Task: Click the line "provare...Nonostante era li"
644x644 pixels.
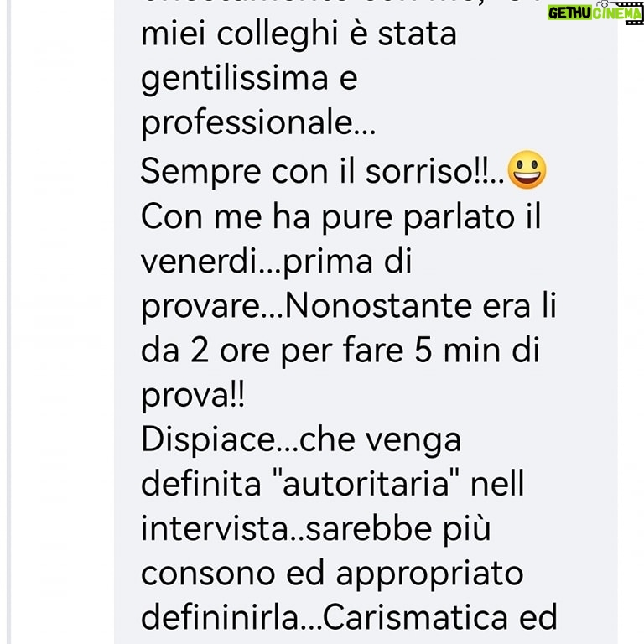Action: point(348,307)
